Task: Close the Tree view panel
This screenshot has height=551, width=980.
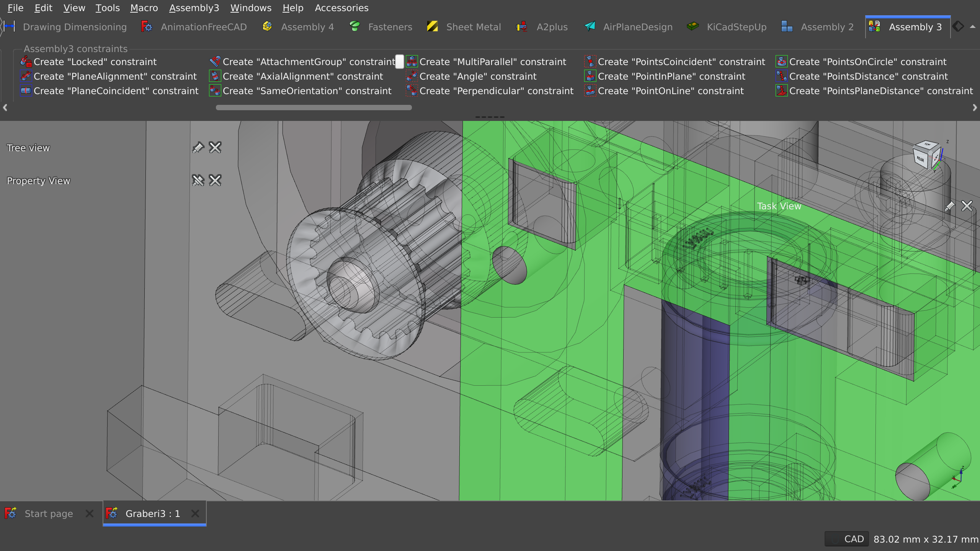Action: (215, 147)
